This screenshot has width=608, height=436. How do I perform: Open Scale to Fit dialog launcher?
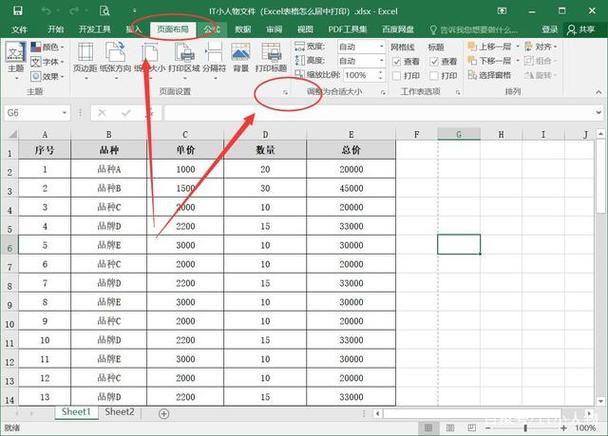tap(383, 92)
